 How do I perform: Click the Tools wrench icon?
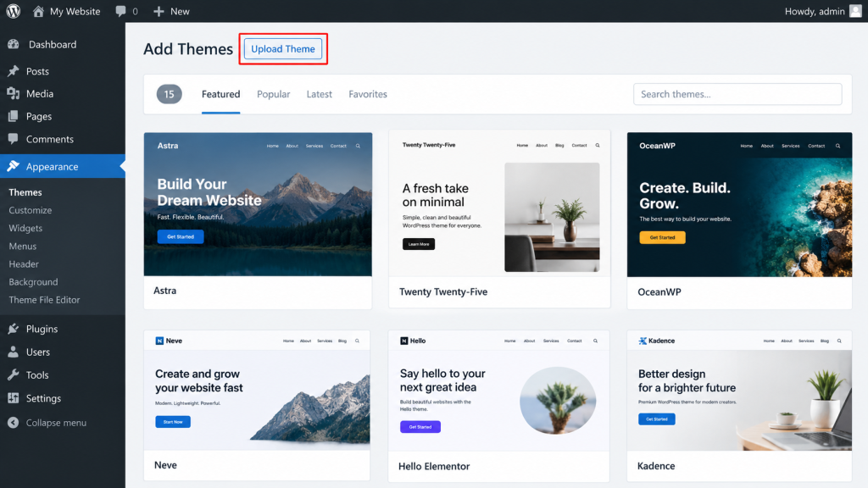[14, 374]
